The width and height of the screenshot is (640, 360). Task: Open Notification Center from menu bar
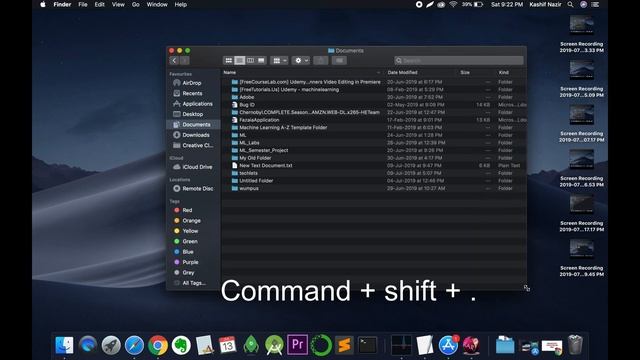[x=596, y=4]
